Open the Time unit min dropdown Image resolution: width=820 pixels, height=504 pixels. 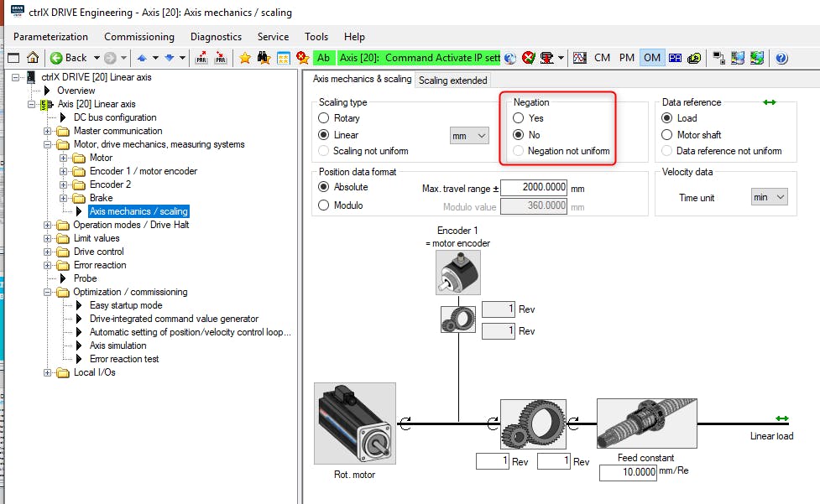coord(769,197)
